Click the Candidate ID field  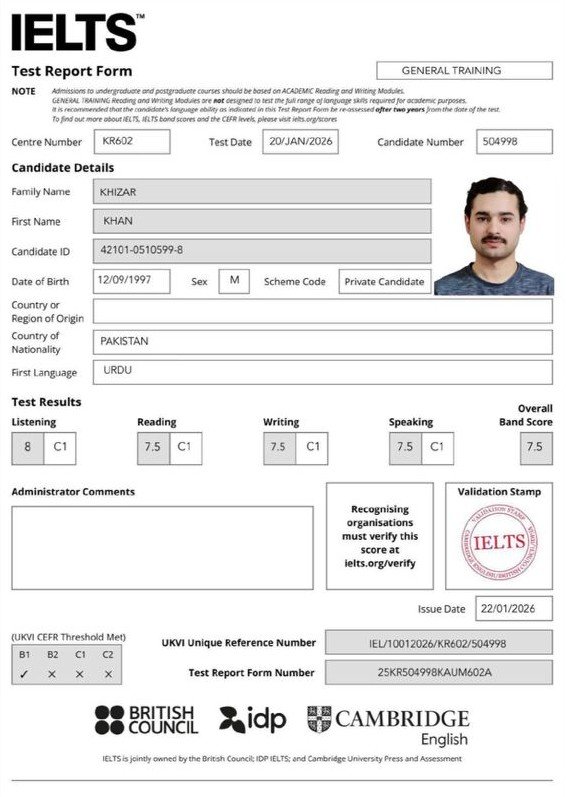(262, 251)
